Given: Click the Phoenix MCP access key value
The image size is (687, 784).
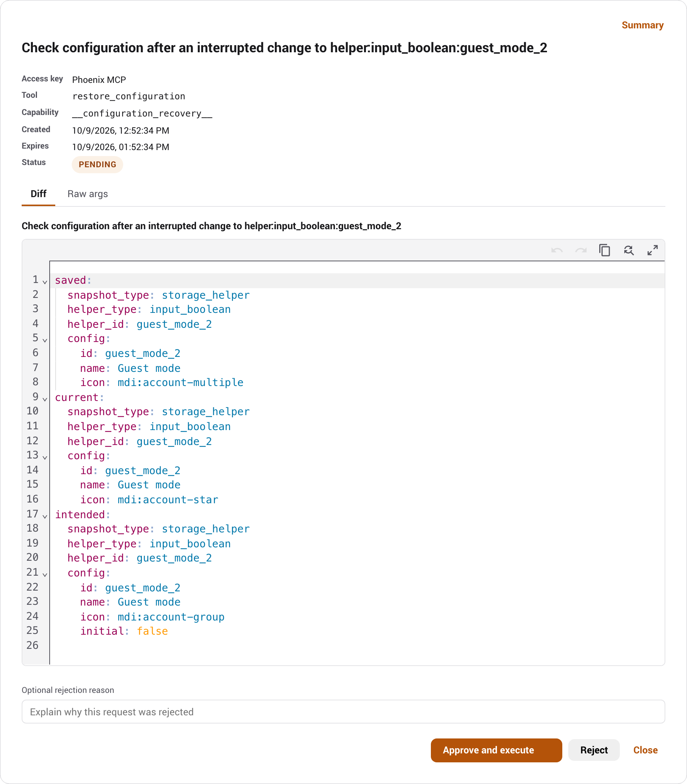Looking at the screenshot, I should coord(99,80).
